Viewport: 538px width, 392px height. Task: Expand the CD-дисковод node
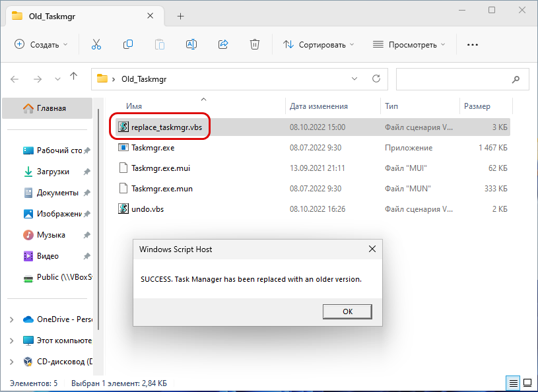point(11,362)
